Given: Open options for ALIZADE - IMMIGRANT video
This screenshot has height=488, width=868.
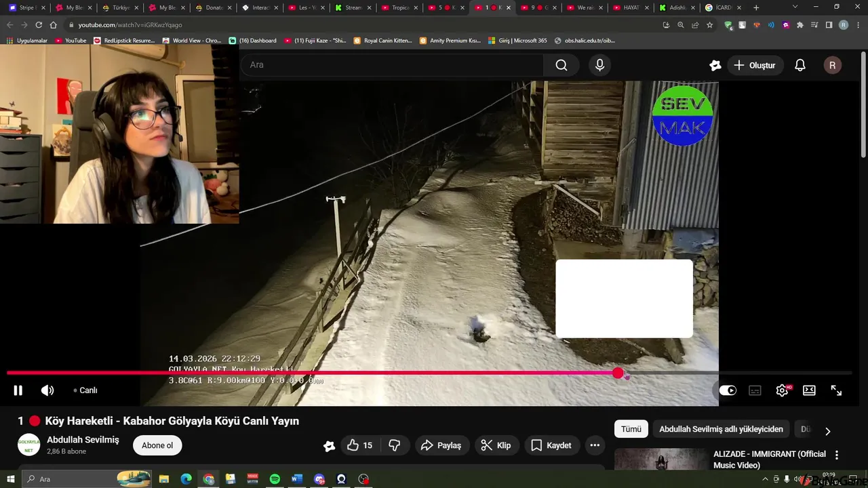Looking at the screenshot, I should (837, 455).
